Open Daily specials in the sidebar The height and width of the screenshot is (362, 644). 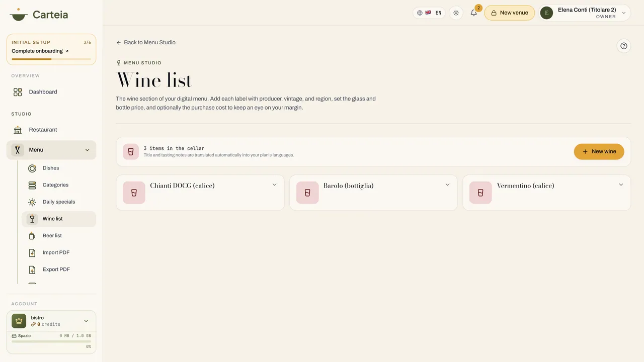59,202
